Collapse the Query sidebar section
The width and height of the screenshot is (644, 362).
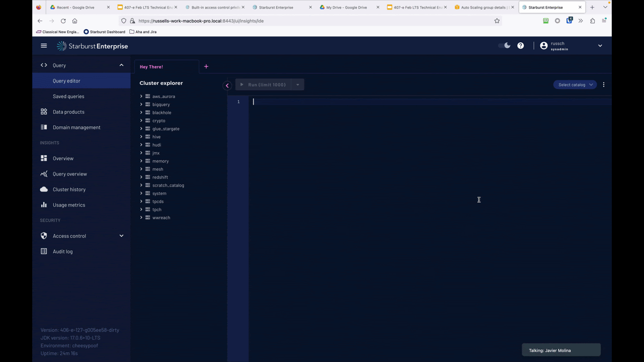(x=121, y=65)
